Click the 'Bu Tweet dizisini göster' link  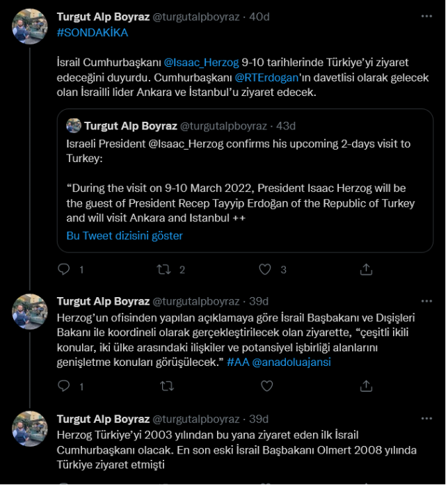[x=125, y=236]
